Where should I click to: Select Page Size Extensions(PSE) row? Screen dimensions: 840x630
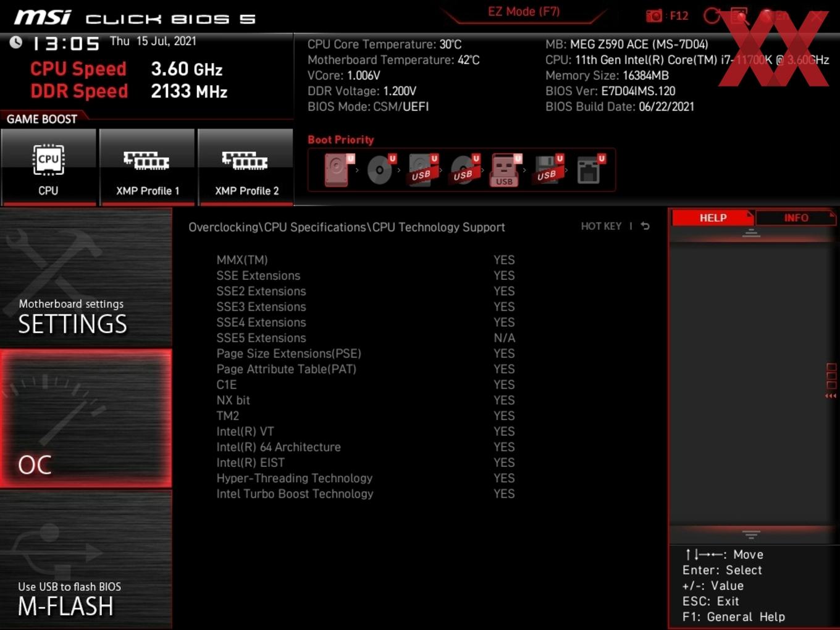[366, 353]
